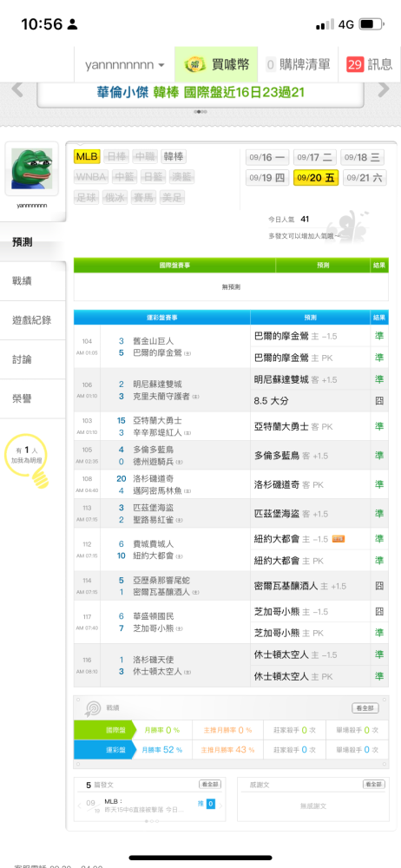Choose date 09/19 四
This screenshot has height=868, width=401.
pyautogui.click(x=268, y=178)
